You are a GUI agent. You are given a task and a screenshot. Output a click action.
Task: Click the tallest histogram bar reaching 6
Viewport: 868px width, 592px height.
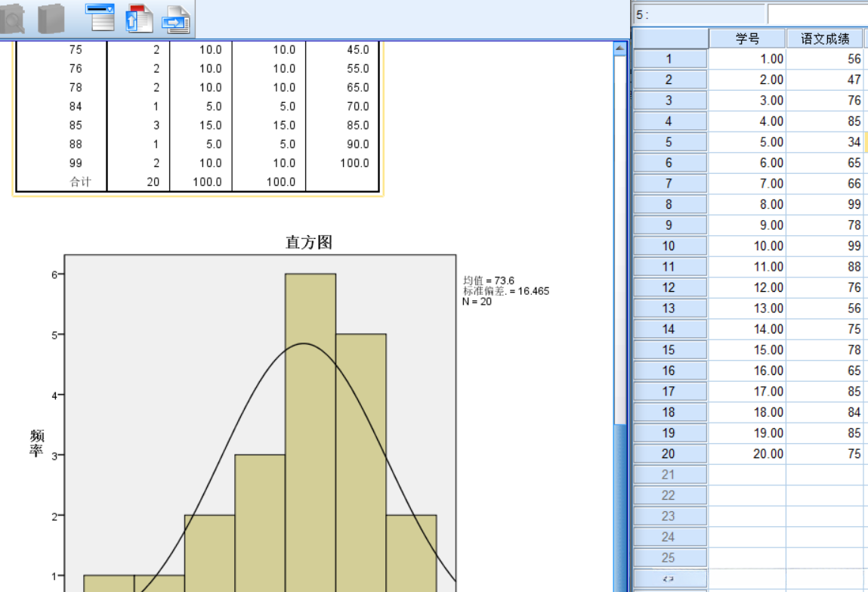click(310, 432)
